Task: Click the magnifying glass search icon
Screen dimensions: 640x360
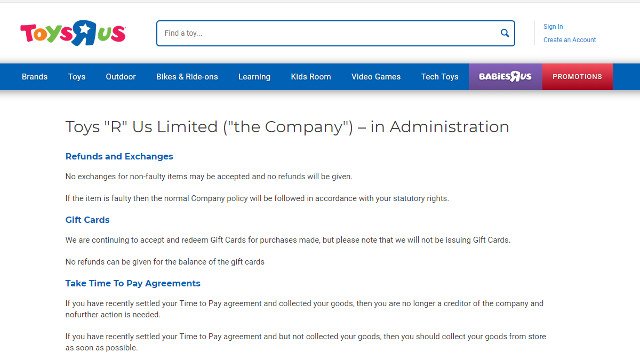Action: click(504, 33)
